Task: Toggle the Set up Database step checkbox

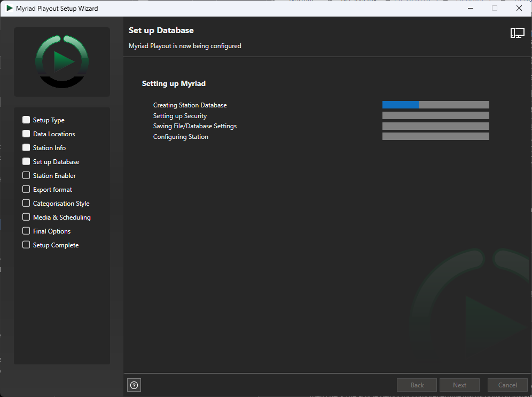Action: [26, 161]
